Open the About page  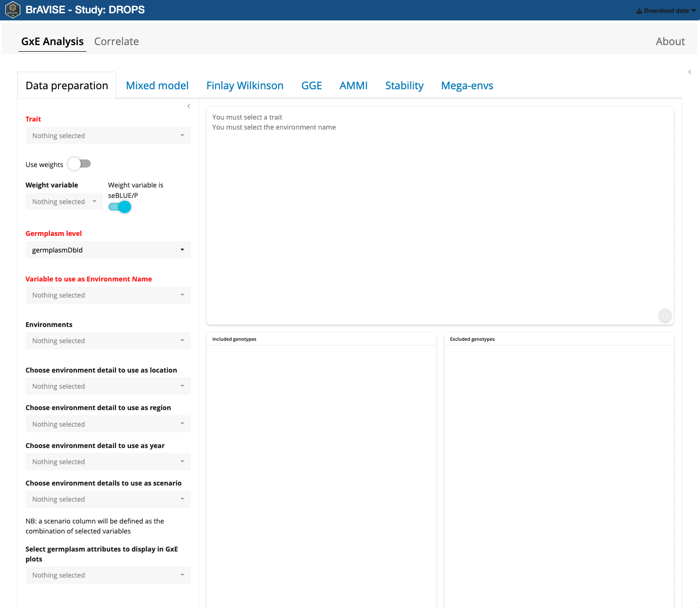coord(670,42)
